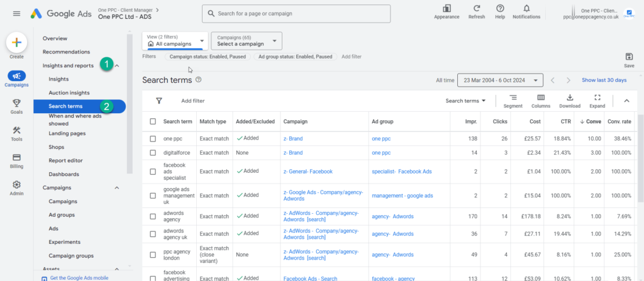Open Appearance settings icon
The height and width of the screenshot is (281, 644).
[447, 8]
